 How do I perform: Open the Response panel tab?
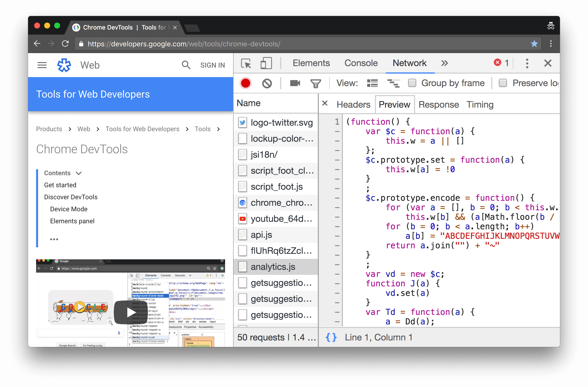438,104
